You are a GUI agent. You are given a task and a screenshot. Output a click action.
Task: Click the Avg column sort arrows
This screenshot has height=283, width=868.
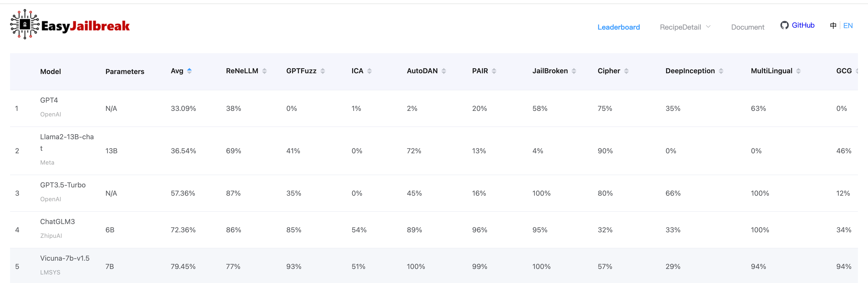tap(189, 71)
